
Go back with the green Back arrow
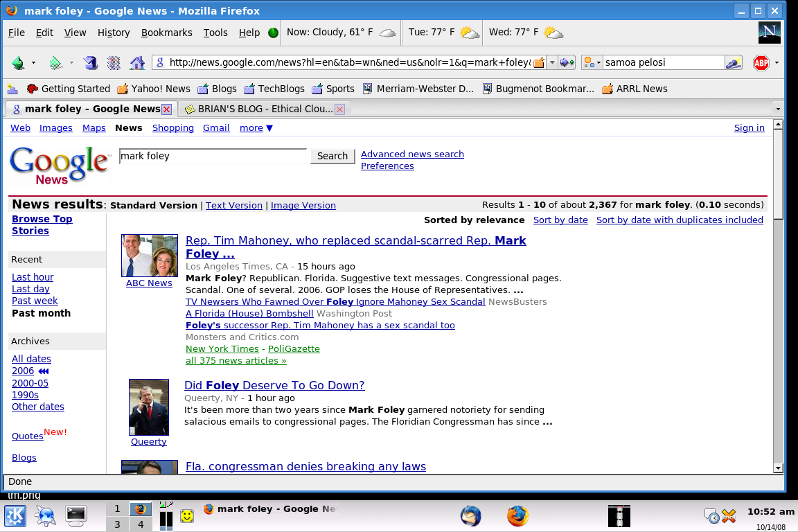18,62
